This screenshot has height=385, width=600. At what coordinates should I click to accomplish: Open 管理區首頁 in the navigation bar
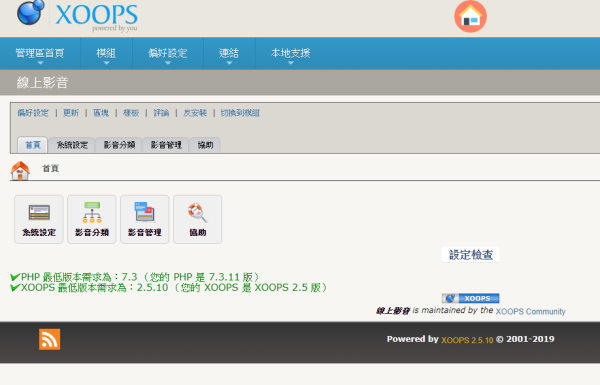[40, 53]
